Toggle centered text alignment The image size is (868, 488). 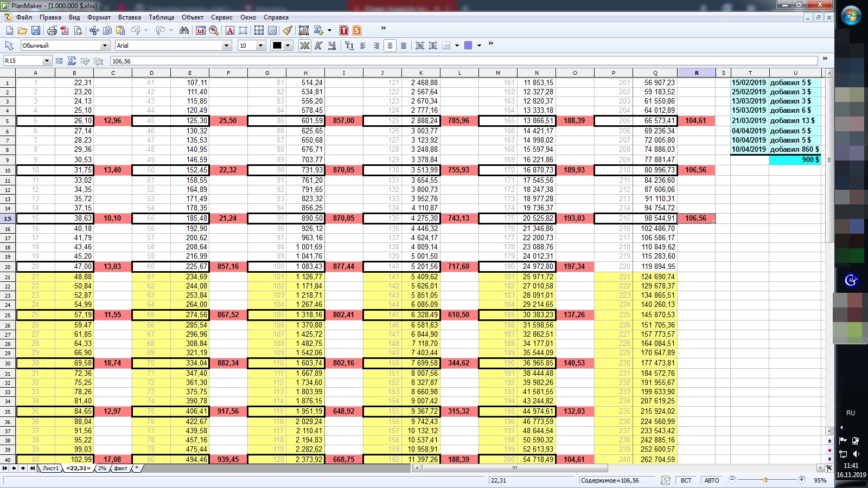(x=390, y=46)
